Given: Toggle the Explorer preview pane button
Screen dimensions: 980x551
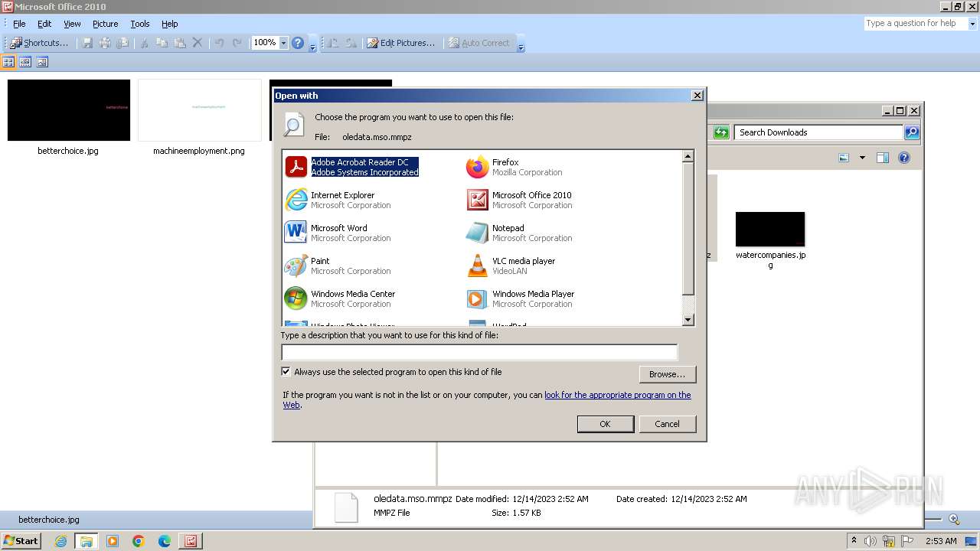Looking at the screenshot, I should 882,158.
